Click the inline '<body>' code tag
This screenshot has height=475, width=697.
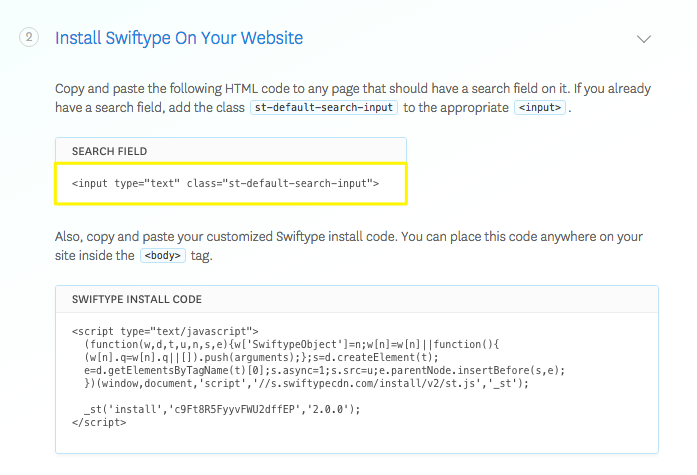[162, 255]
